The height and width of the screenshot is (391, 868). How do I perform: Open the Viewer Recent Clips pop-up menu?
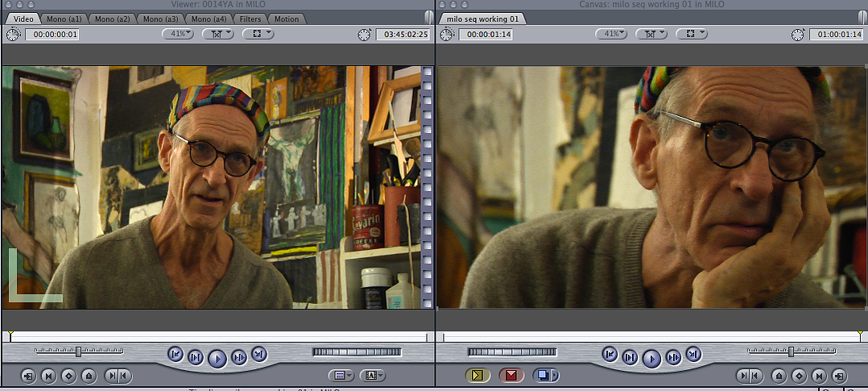click(341, 376)
